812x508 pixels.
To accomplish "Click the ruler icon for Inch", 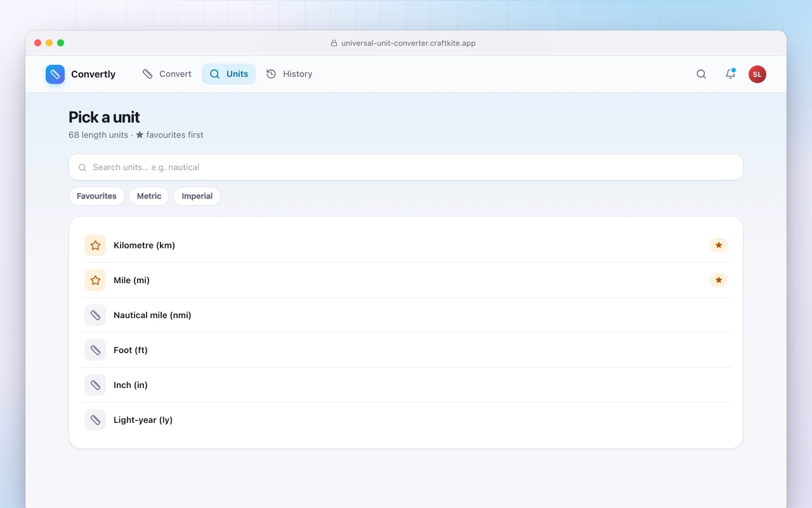I will click(95, 385).
